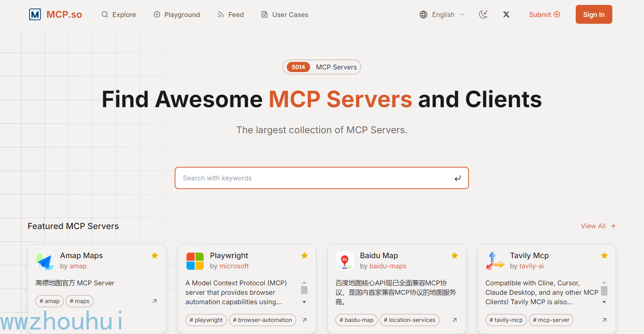This screenshot has height=334, width=644.
Task: Click the tavily-ai author link
Action: pos(532,266)
